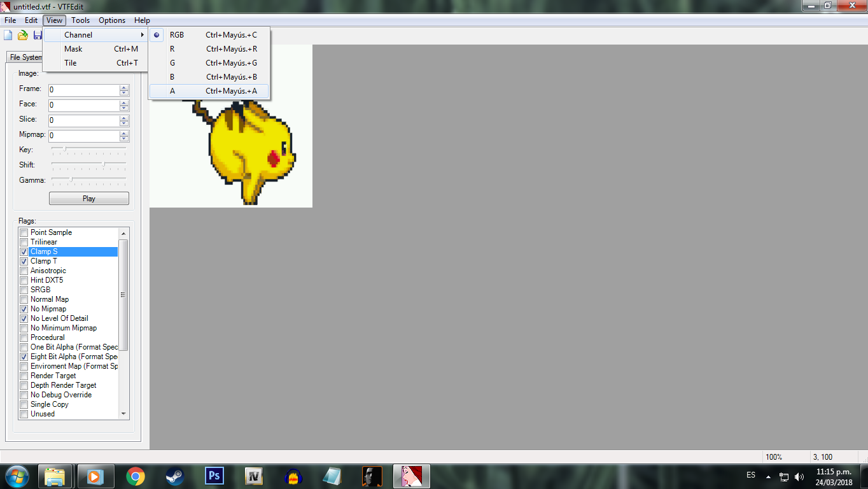This screenshot has height=489, width=868.
Task: Open Audacity from the taskbar
Action: click(x=293, y=476)
